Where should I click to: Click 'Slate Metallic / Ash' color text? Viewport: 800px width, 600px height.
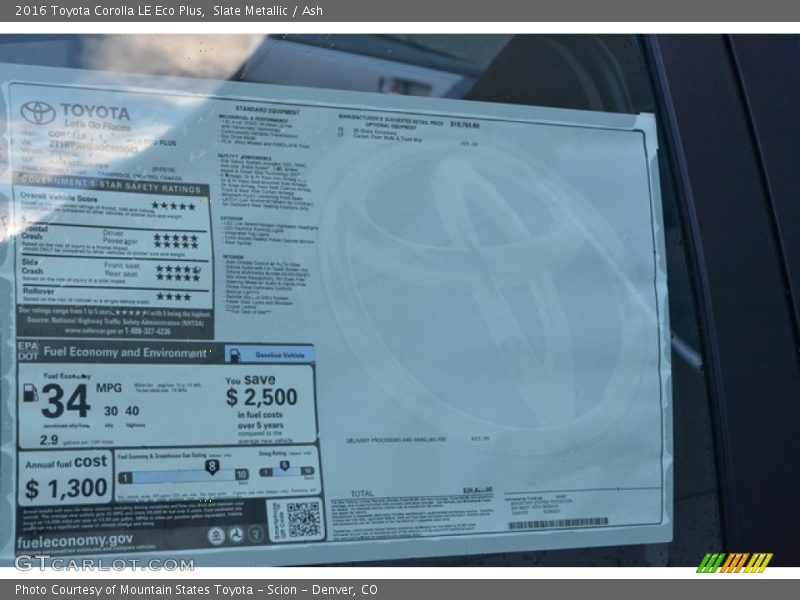[x=268, y=11]
